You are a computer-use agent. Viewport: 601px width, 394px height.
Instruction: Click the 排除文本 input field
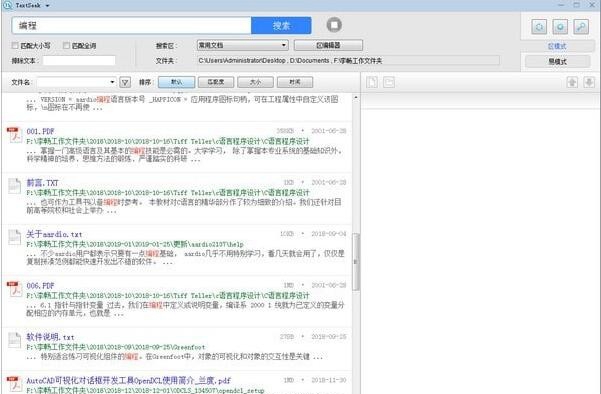tap(79, 61)
